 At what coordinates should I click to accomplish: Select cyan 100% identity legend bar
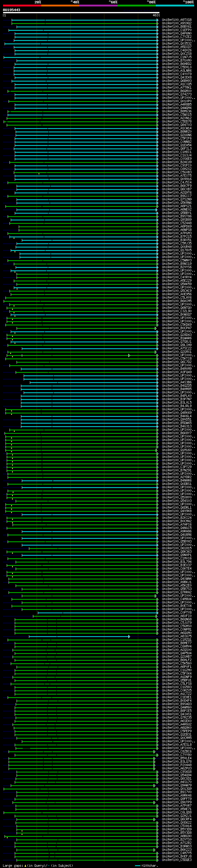pos(175,6)
